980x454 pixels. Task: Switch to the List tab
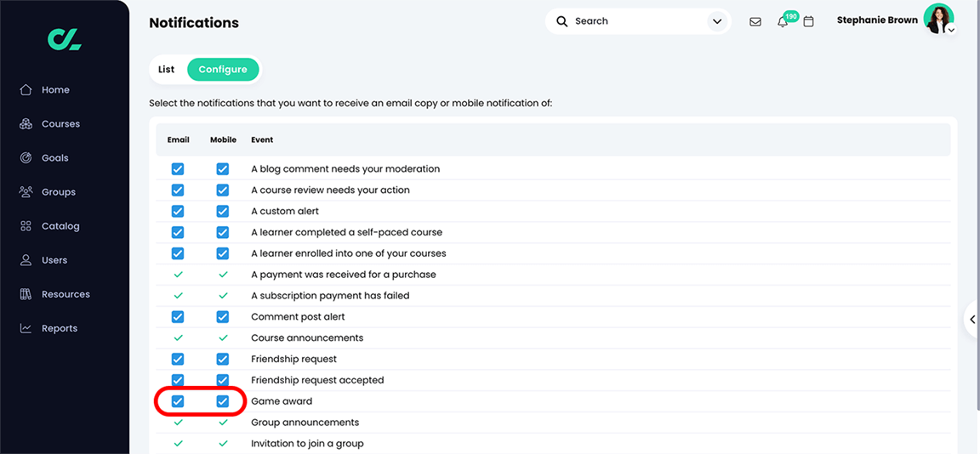coord(167,70)
